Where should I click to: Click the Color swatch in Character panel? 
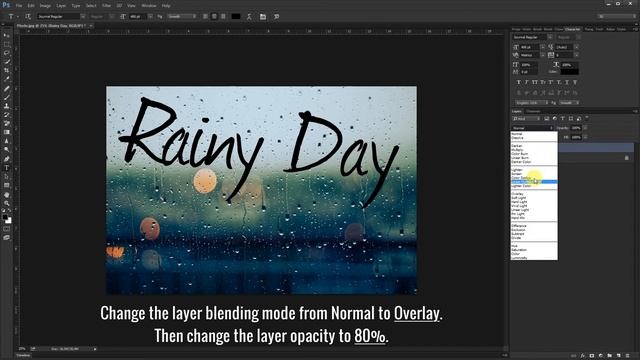[569, 72]
